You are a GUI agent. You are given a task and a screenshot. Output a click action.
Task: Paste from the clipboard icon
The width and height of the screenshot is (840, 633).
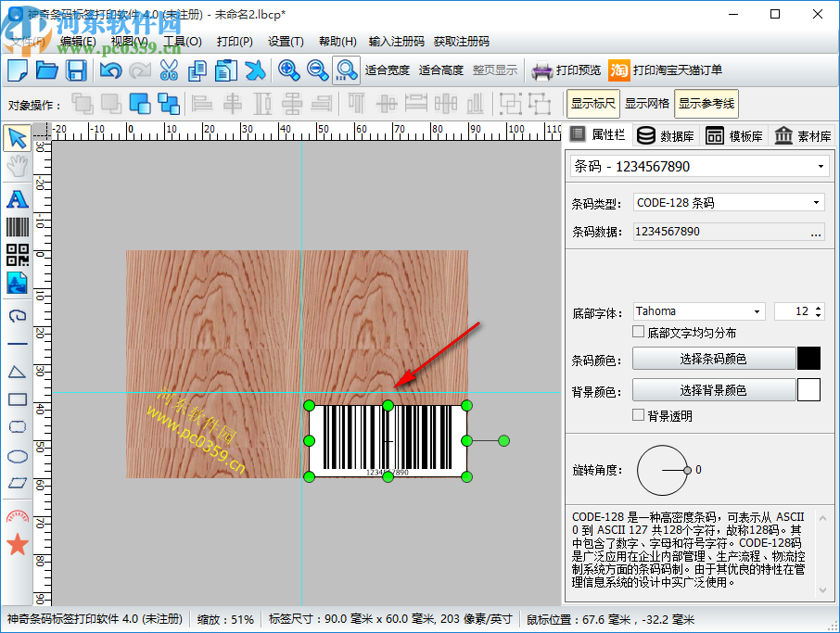click(226, 70)
